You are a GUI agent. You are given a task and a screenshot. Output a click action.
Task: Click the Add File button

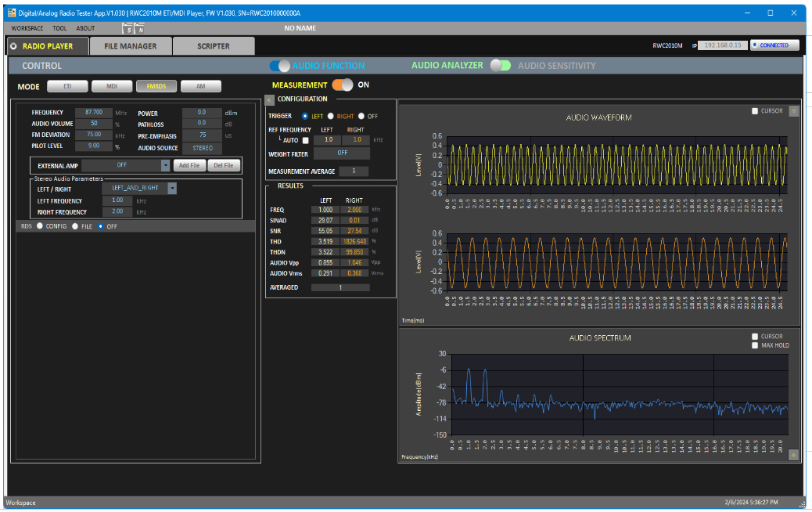coord(189,165)
